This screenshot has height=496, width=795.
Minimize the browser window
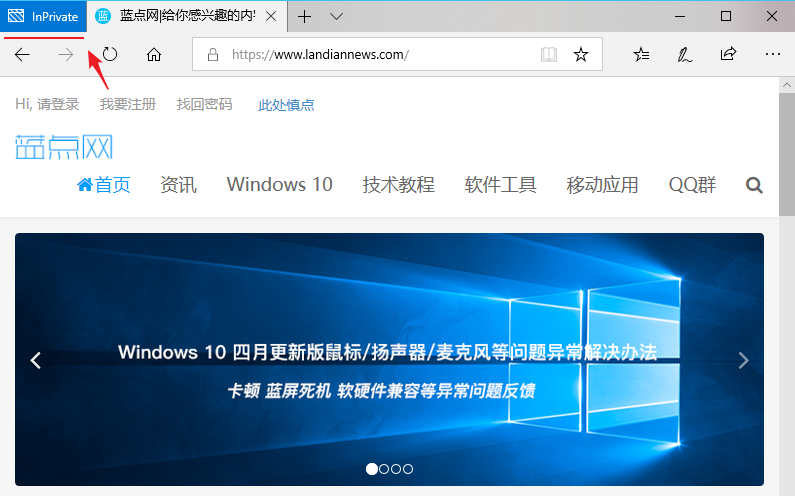(x=680, y=17)
